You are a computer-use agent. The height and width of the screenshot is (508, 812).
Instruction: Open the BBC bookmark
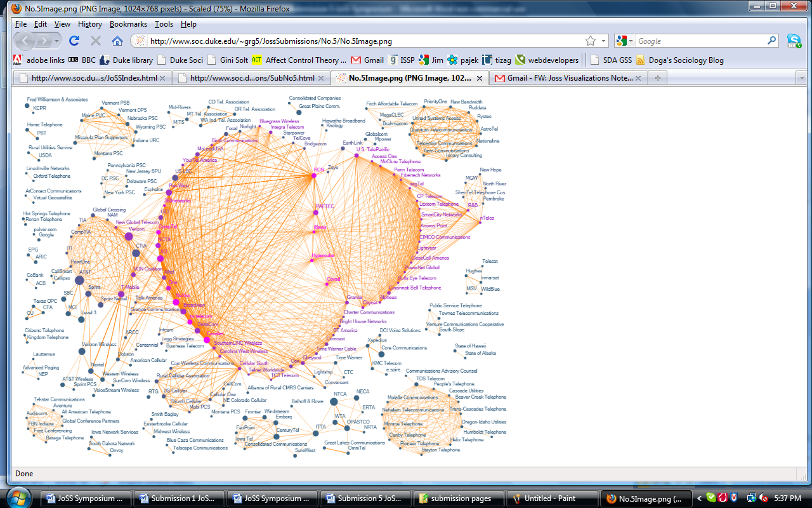(82, 60)
